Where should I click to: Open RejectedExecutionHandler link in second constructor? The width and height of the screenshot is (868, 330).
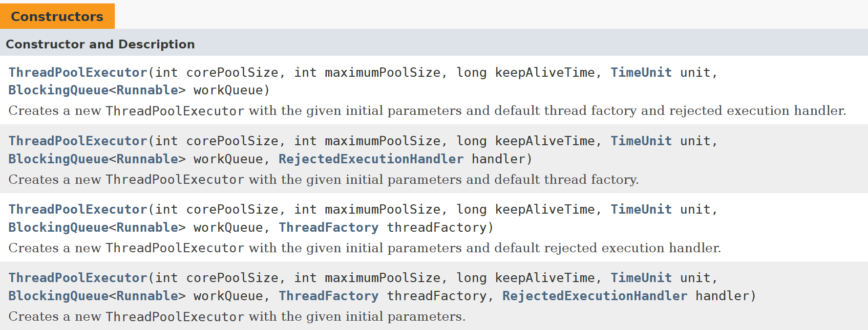[371, 159]
